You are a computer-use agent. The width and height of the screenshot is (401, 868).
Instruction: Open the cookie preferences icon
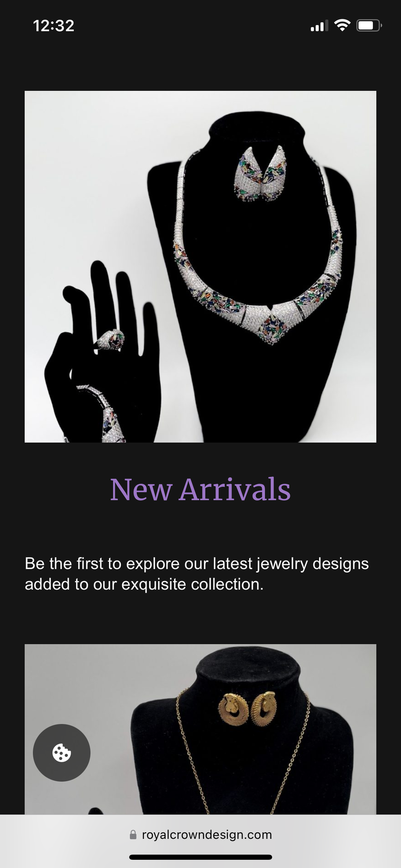point(62,753)
